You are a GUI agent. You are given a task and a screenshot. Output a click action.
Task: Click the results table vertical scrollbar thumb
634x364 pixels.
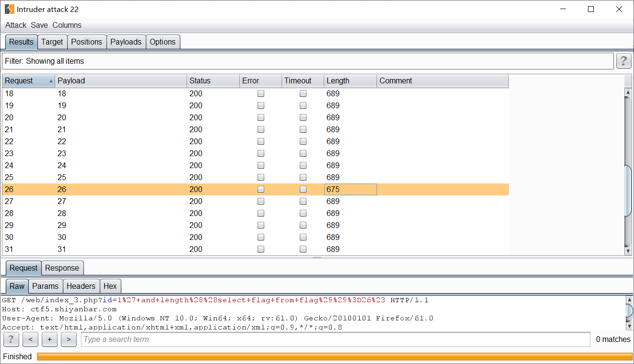tap(628, 191)
